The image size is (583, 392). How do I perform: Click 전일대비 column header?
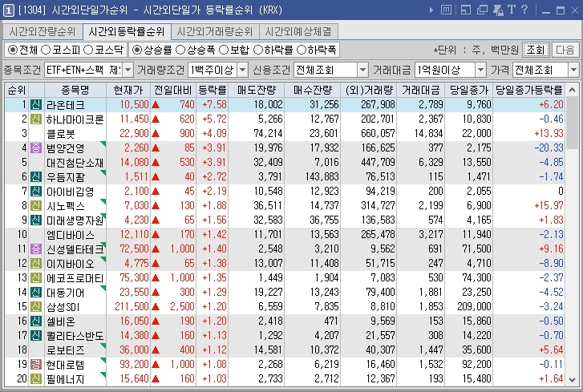tap(173, 90)
